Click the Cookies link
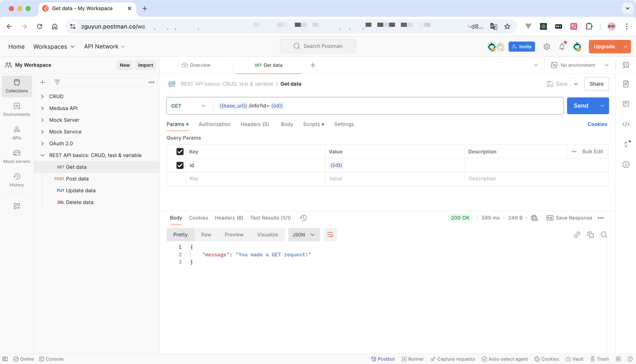This screenshot has width=636, height=364. (597, 124)
